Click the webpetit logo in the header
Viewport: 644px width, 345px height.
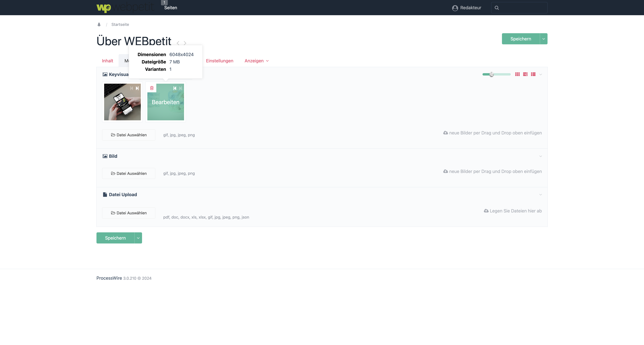point(125,8)
